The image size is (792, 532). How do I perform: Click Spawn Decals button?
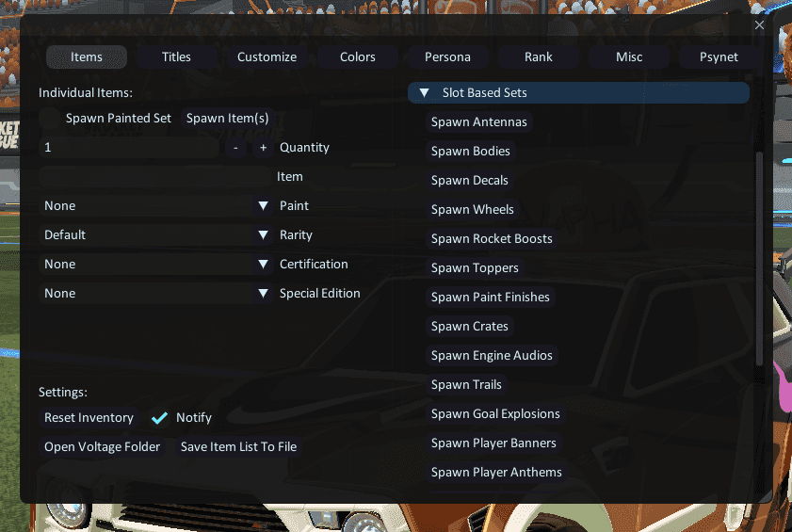coord(469,181)
